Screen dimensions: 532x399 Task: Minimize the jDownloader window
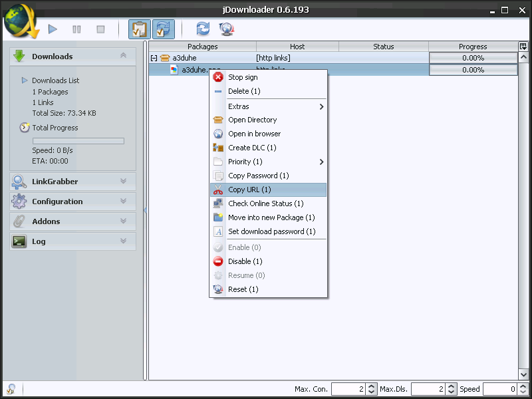(492, 11)
